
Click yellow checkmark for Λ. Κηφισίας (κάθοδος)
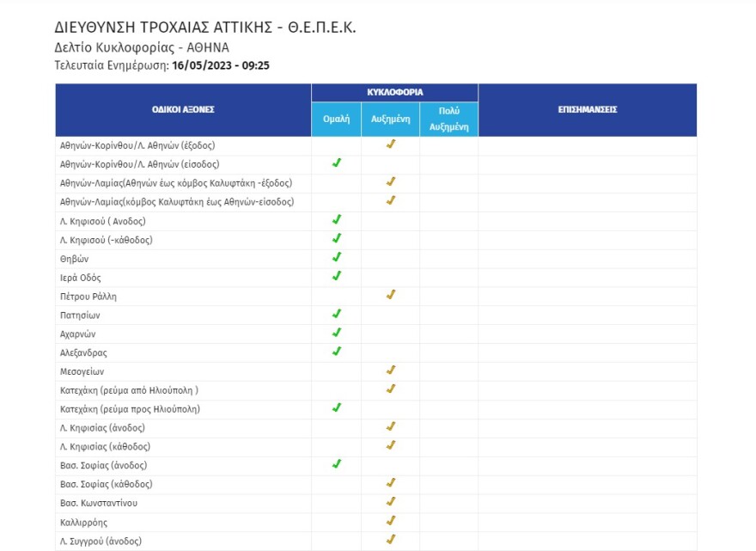[x=391, y=445]
